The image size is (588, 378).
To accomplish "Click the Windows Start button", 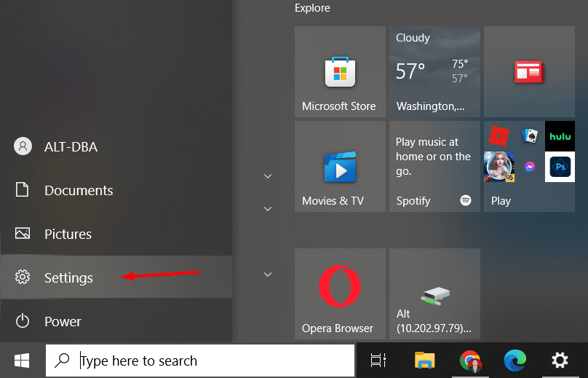I will coord(22,361).
